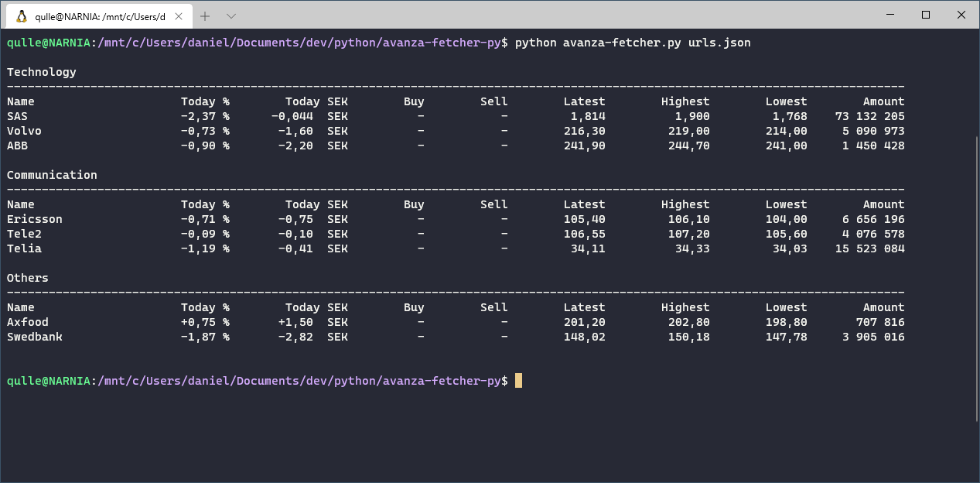Click Axfood latest price 201,20
The height and width of the screenshot is (483, 980).
click(585, 322)
